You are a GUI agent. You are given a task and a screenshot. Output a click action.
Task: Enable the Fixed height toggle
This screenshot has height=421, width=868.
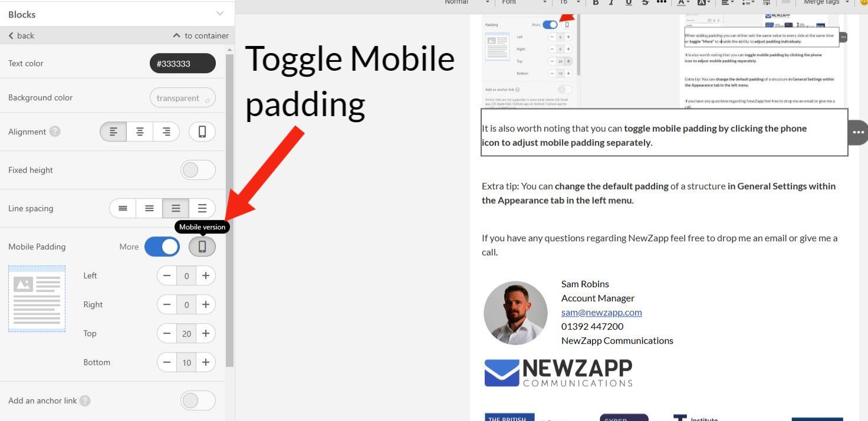pyautogui.click(x=198, y=170)
